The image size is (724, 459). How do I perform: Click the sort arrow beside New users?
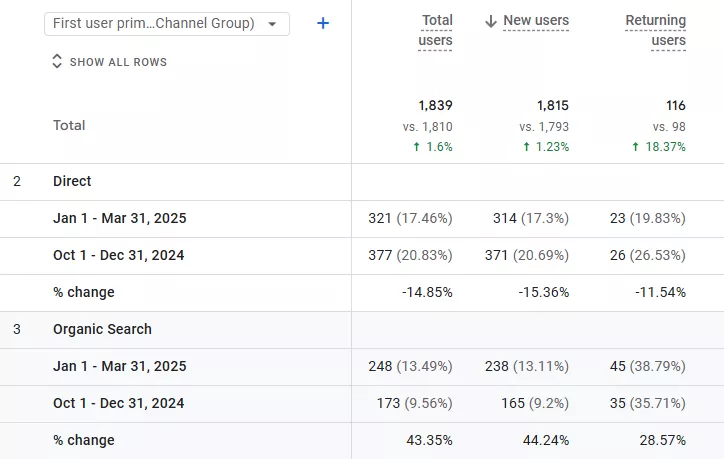click(491, 21)
